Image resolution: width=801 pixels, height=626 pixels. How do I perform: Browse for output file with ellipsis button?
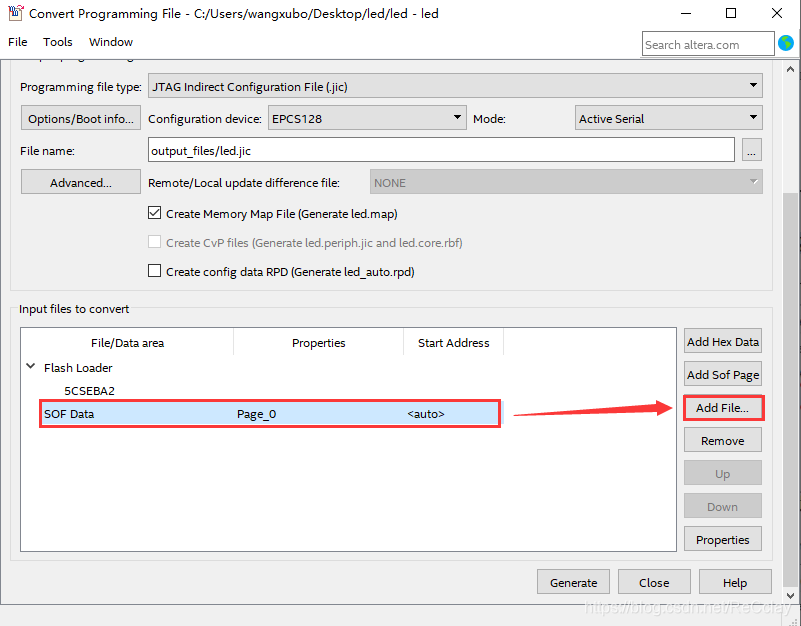[x=751, y=150]
